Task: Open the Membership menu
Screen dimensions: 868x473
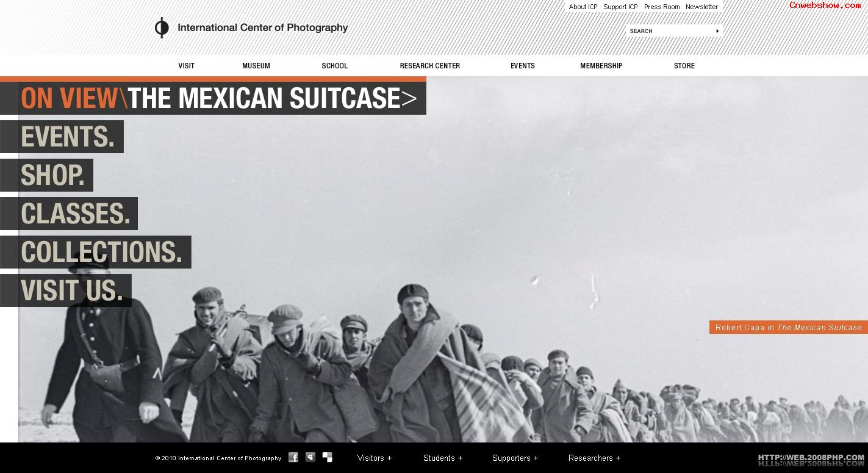Action: click(x=601, y=66)
